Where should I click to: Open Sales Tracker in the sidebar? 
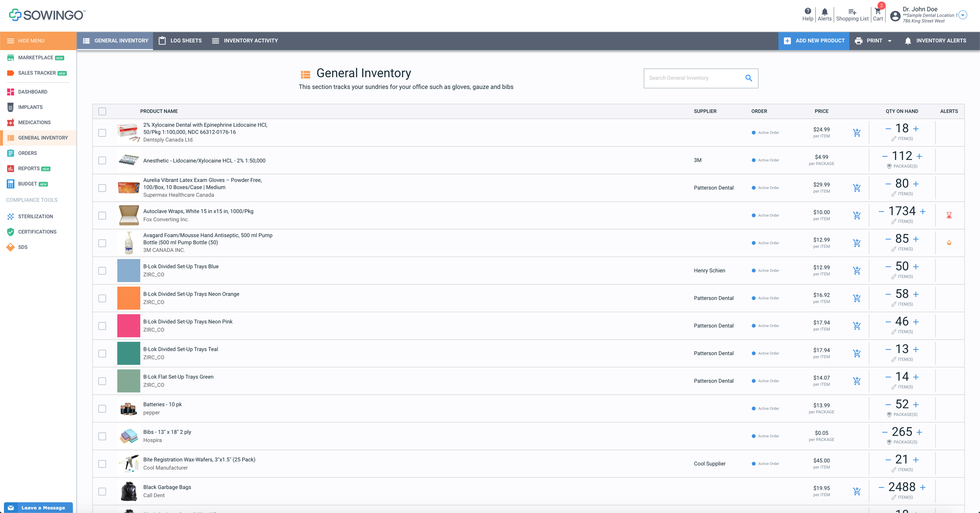coord(37,73)
